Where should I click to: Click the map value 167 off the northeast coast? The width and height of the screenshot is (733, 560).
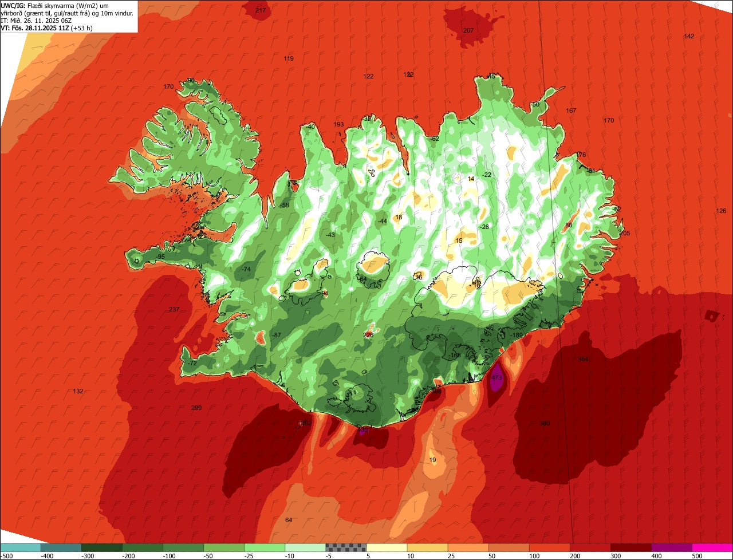571,111
